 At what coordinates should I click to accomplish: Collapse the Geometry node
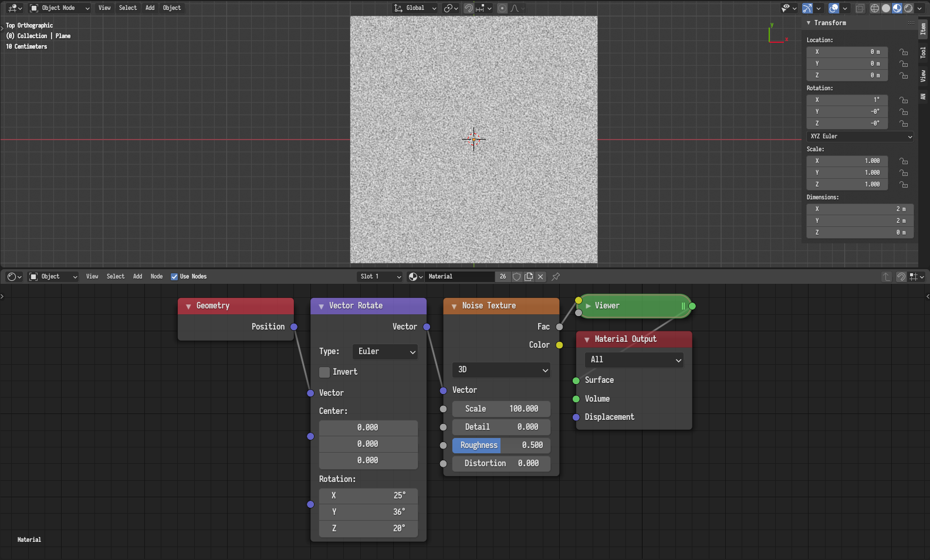pos(188,306)
